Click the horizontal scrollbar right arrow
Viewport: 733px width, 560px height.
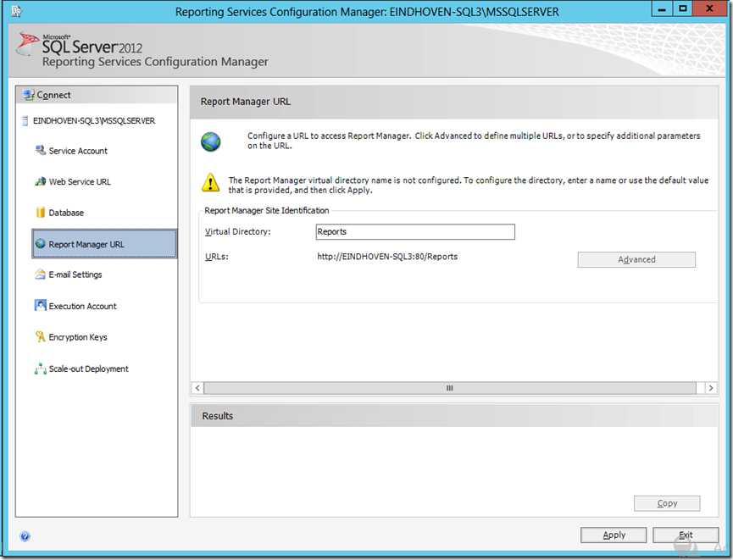(x=711, y=388)
